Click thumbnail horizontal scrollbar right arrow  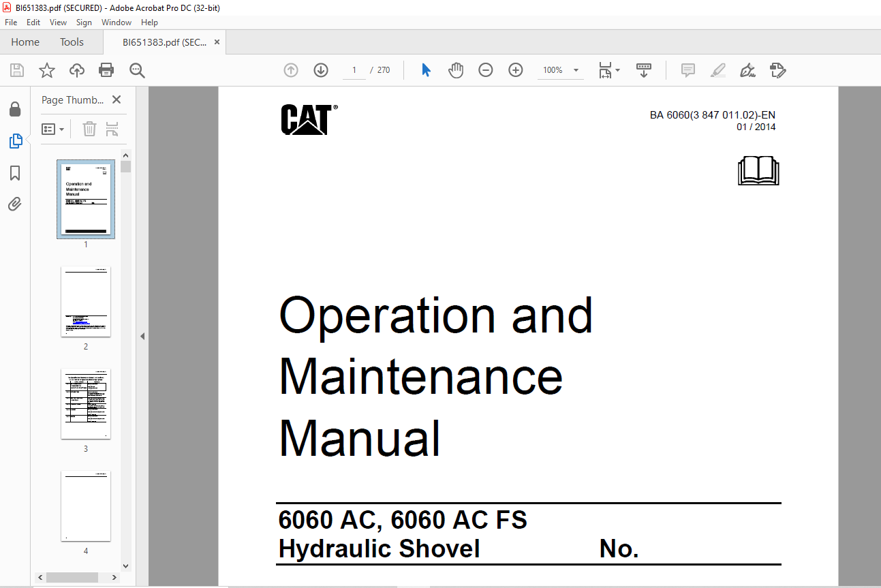tap(114, 577)
